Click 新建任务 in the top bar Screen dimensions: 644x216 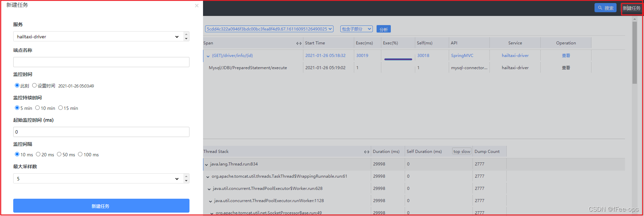(631, 8)
